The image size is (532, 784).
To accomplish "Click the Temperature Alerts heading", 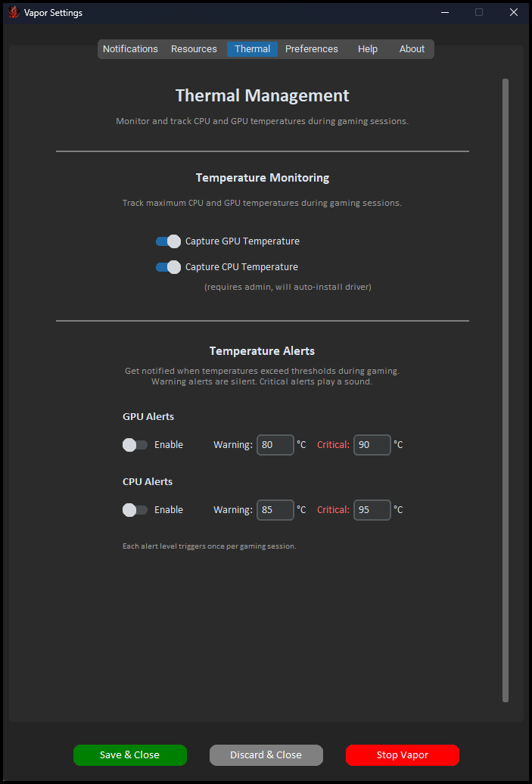I will 263,351.
